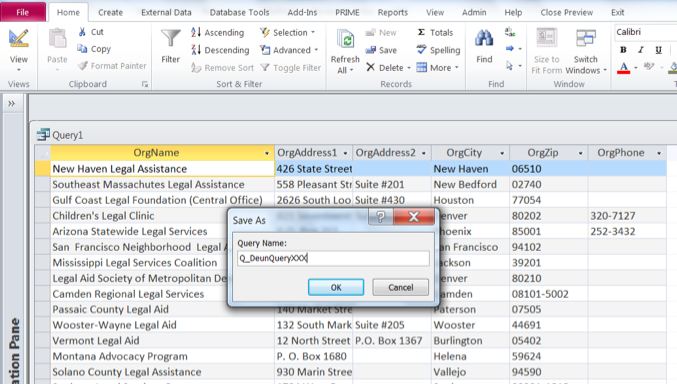The height and width of the screenshot is (384, 677).
Task: Click Exit in the ribbon tab bar
Action: tap(617, 13)
